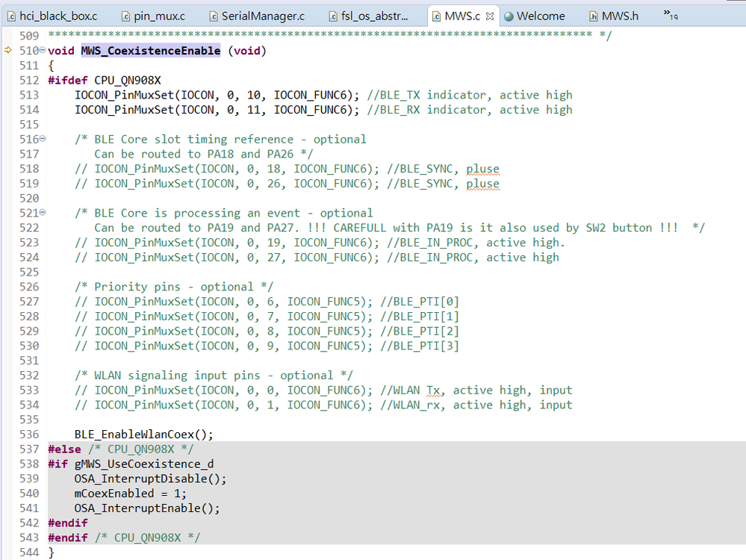Click the fsl_os_abstr file icon

pos(333,16)
